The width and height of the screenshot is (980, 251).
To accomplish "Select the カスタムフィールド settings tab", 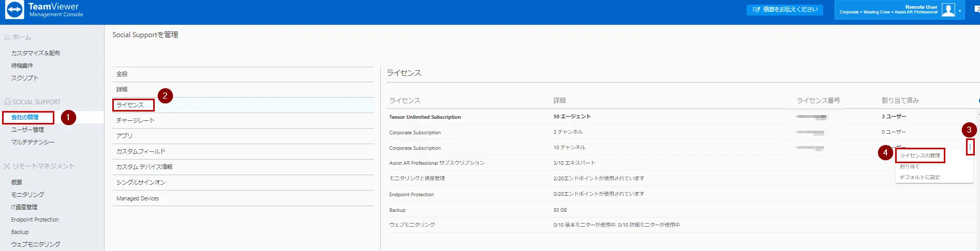I will [x=243, y=151].
